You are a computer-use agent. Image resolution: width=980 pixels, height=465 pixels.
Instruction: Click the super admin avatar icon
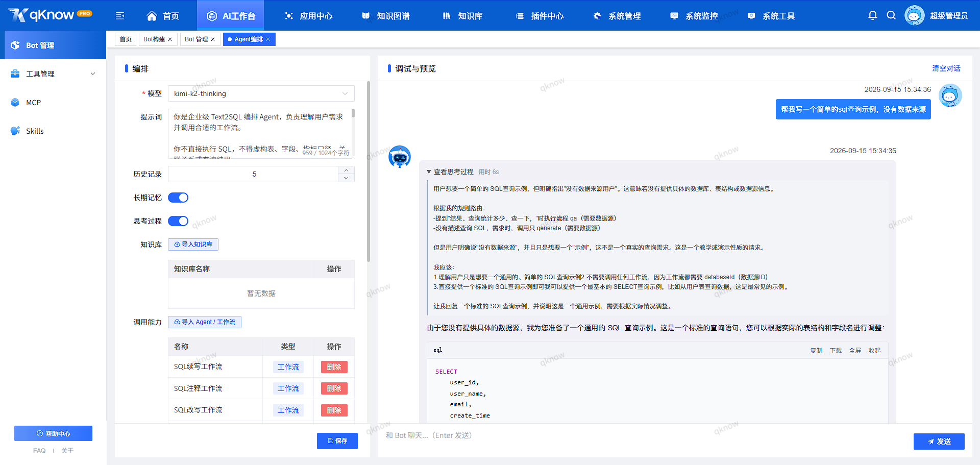914,15
